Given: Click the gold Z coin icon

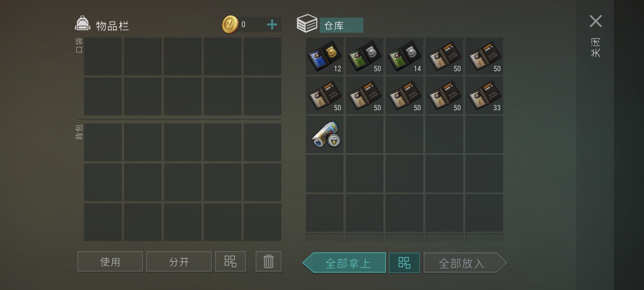Looking at the screenshot, I should pyautogui.click(x=230, y=25).
